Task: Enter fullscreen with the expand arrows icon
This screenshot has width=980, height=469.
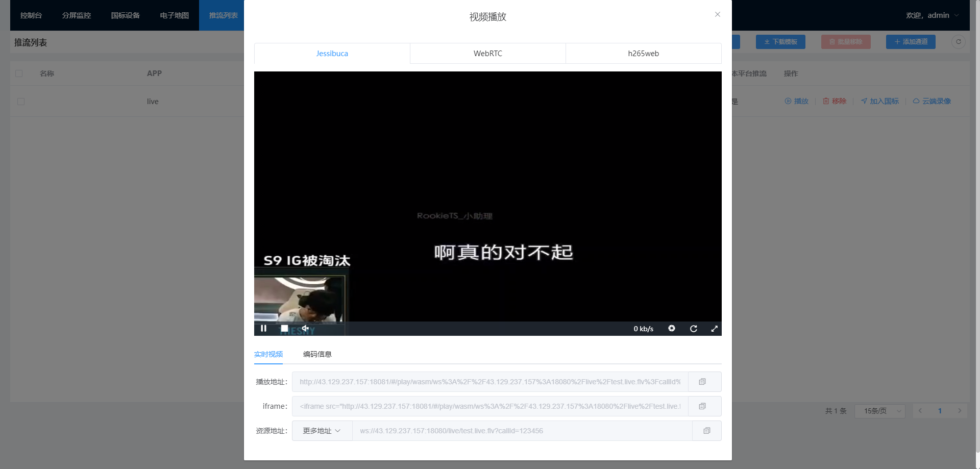Action: pyautogui.click(x=714, y=328)
